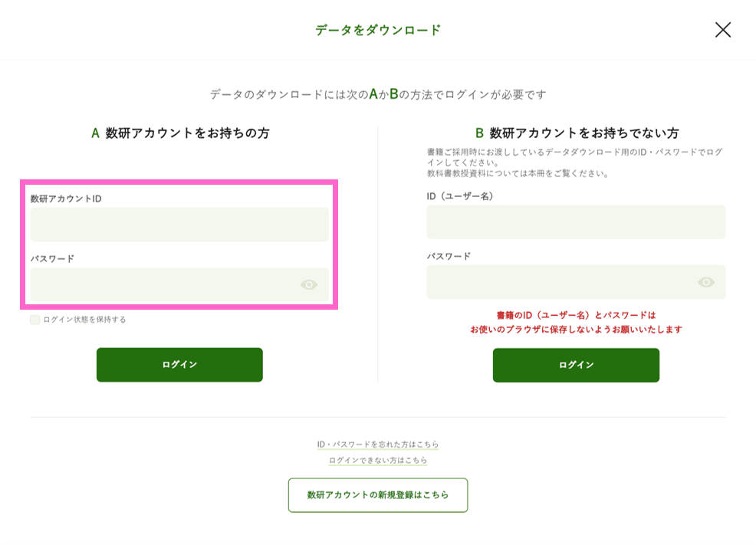Screen dimensions: 756x545
Task: Click 数研アカウントの新規登録はこちら button
Action: tap(378, 495)
